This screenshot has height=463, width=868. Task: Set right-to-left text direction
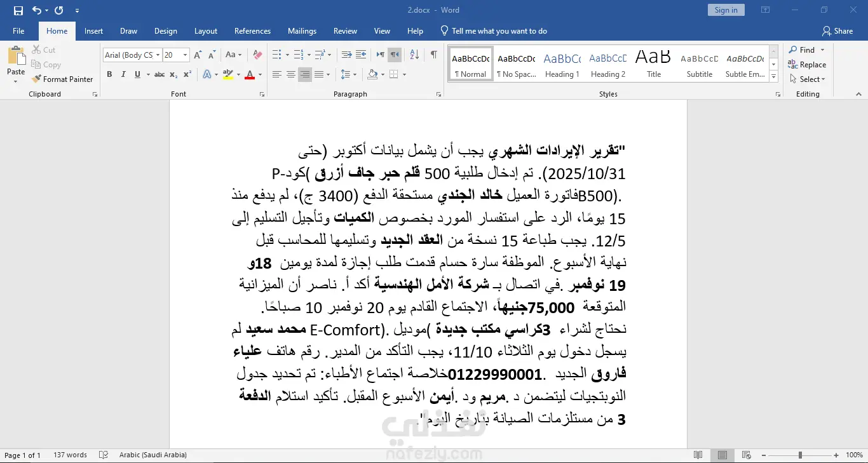coord(395,55)
